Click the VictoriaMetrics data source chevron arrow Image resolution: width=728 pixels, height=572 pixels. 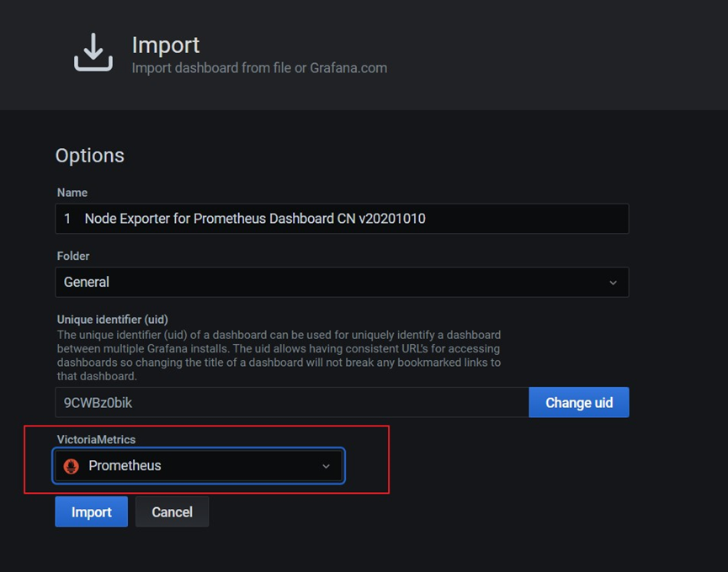(327, 466)
